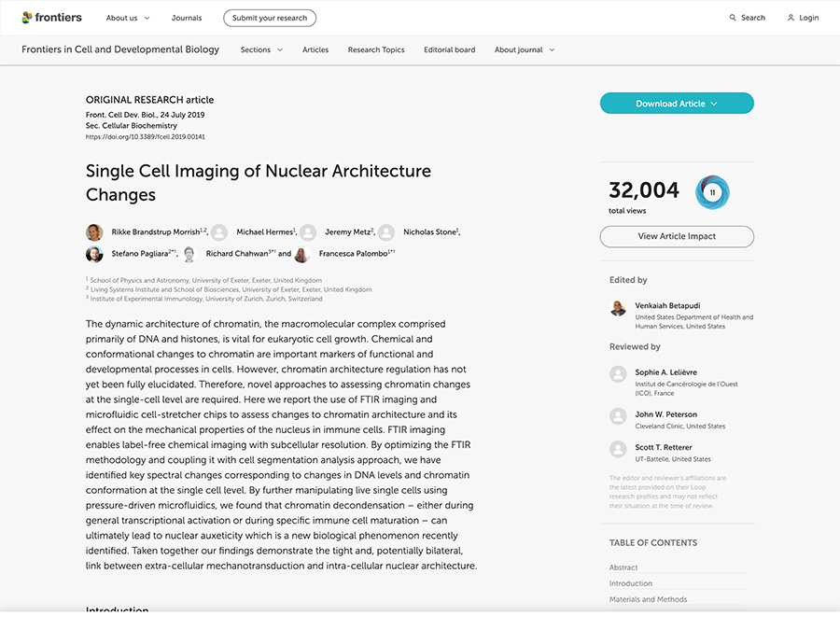Click Sophie A. Lelièvre's avatar icon
Viewport: 840px width, 630px height.
pyautogui.click(x=618, y=374)
